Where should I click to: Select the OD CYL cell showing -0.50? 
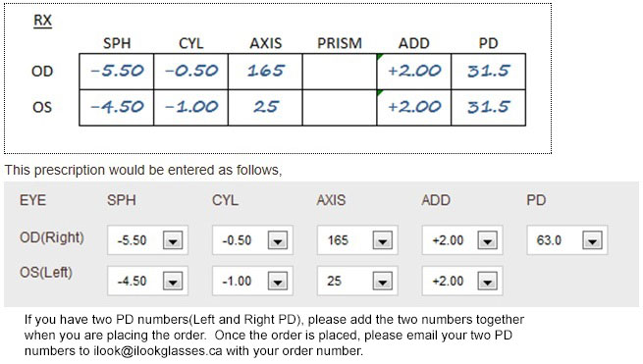[191, 72]
